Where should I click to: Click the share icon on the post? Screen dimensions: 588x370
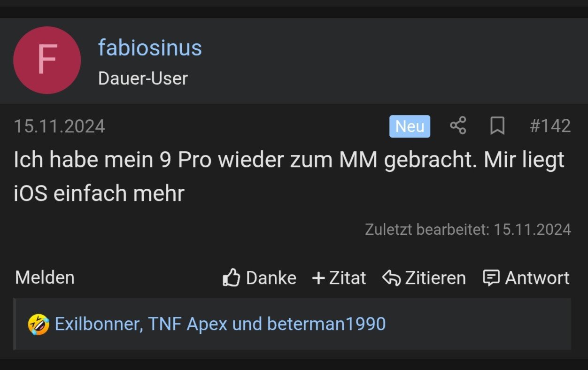coord(458,126)
